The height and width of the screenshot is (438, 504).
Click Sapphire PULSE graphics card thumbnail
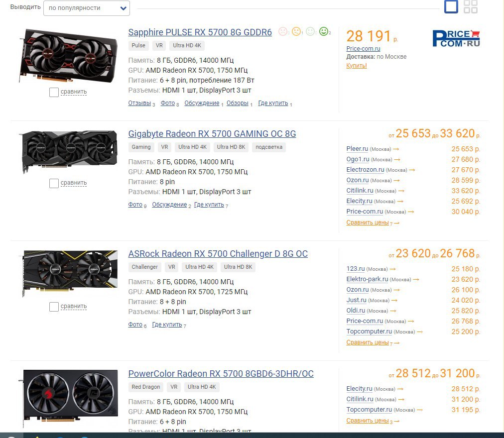pos(68,56)
